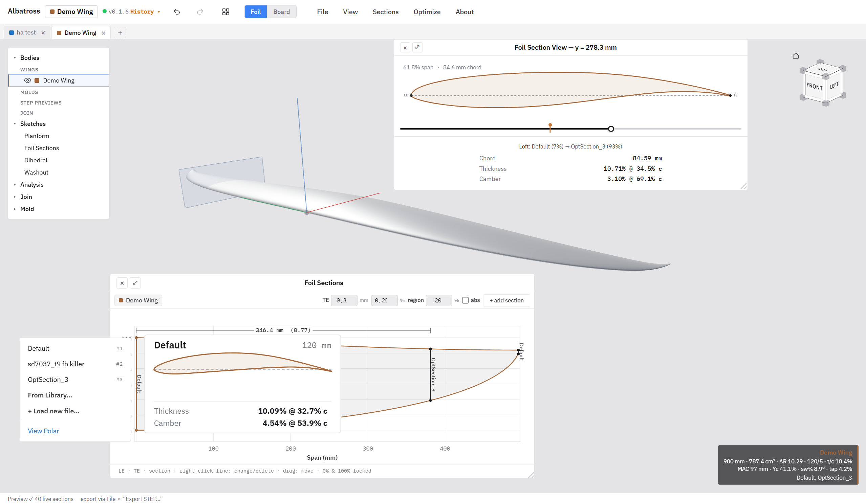866x504 pixels.
Task: Open the About menu
Action: click(x=464, y=12)
